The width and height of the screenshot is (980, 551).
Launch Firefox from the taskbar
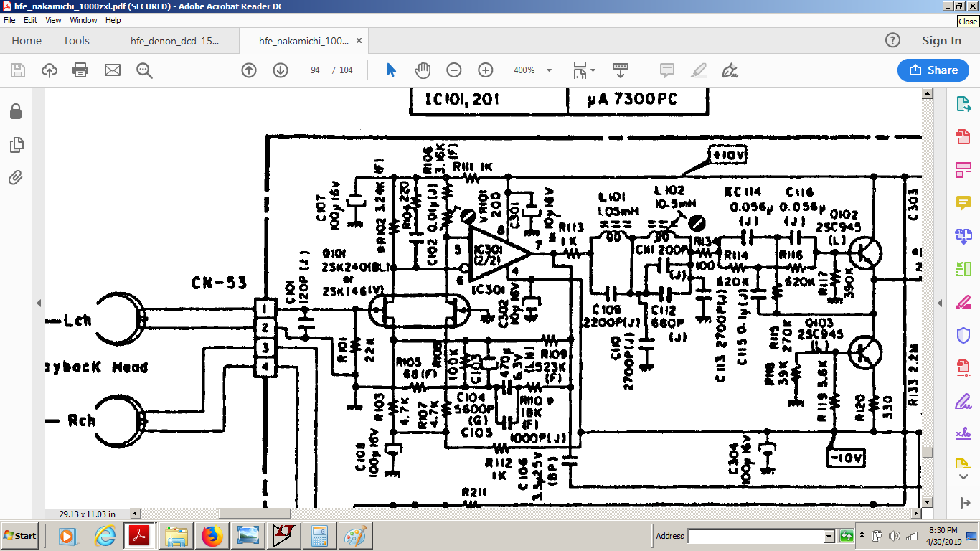click(x=212, y=536)
